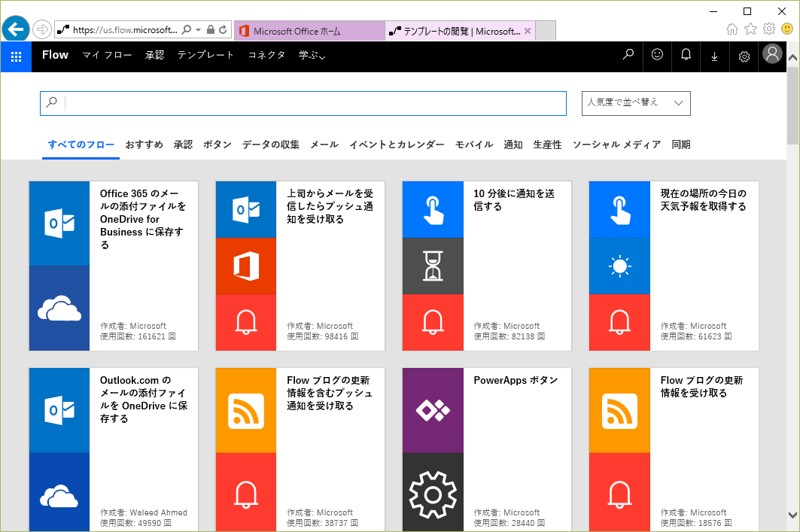Image resolution: width=800 pixels, height=532 pixels.
Task: Select the イベントとカレンダー category tab
Action: point(397,145)
